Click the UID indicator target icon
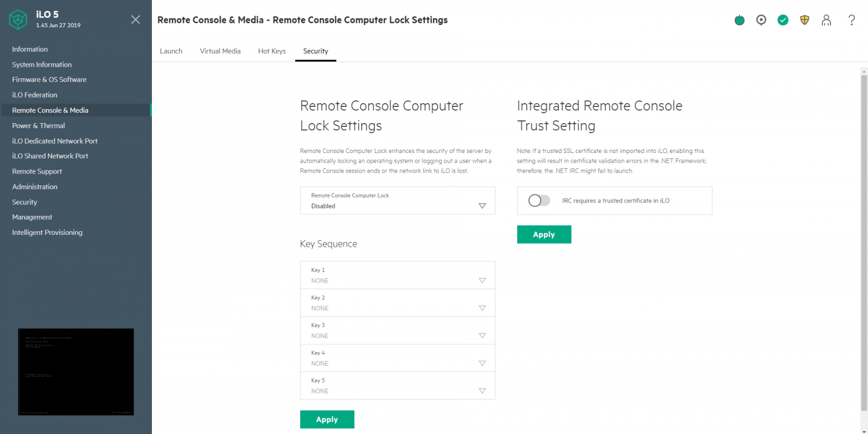This screenshot has width=868, height=434. [x=761, y=20]
